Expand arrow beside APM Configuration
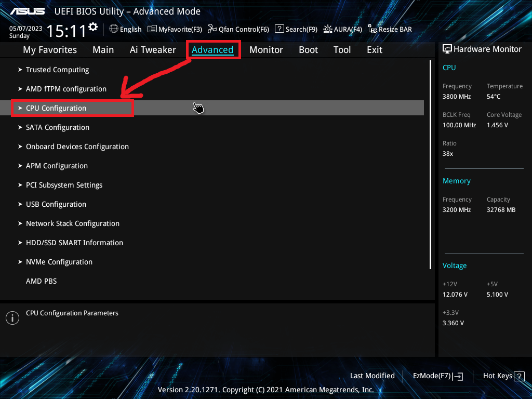 click(x=20, y=166)
